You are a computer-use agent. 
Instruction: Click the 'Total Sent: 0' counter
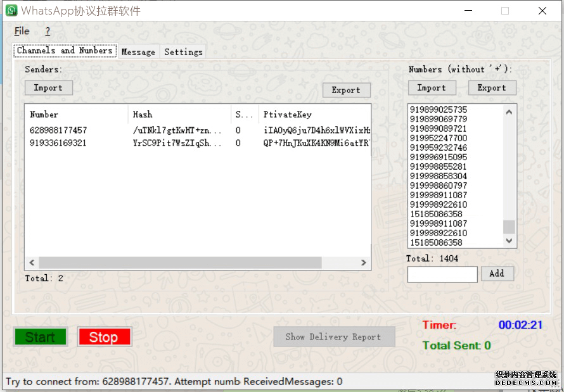[x=456, y=346]
